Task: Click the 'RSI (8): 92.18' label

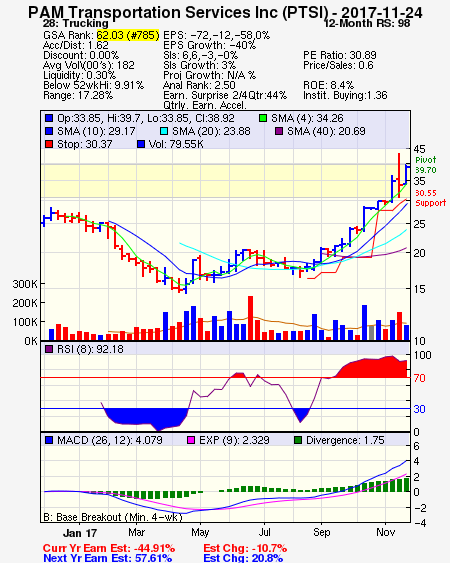Action: [x=90, y=349]
